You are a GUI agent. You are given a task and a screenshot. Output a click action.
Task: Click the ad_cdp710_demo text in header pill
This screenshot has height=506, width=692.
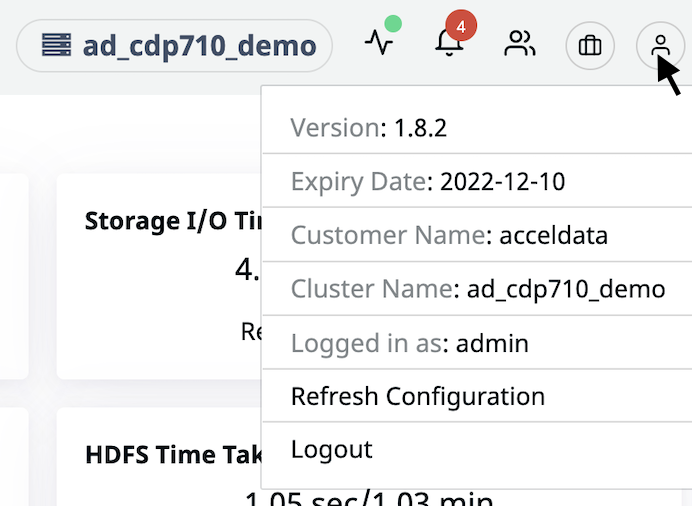(x=199, y=46)
